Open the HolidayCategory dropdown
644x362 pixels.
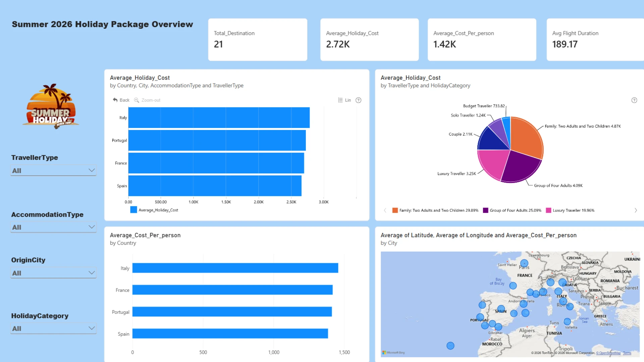click(53, 328)
